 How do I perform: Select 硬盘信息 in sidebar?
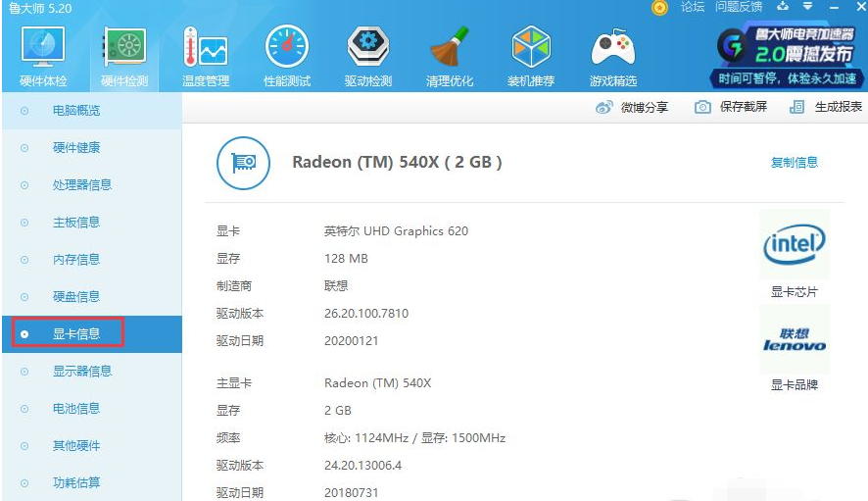92,296
